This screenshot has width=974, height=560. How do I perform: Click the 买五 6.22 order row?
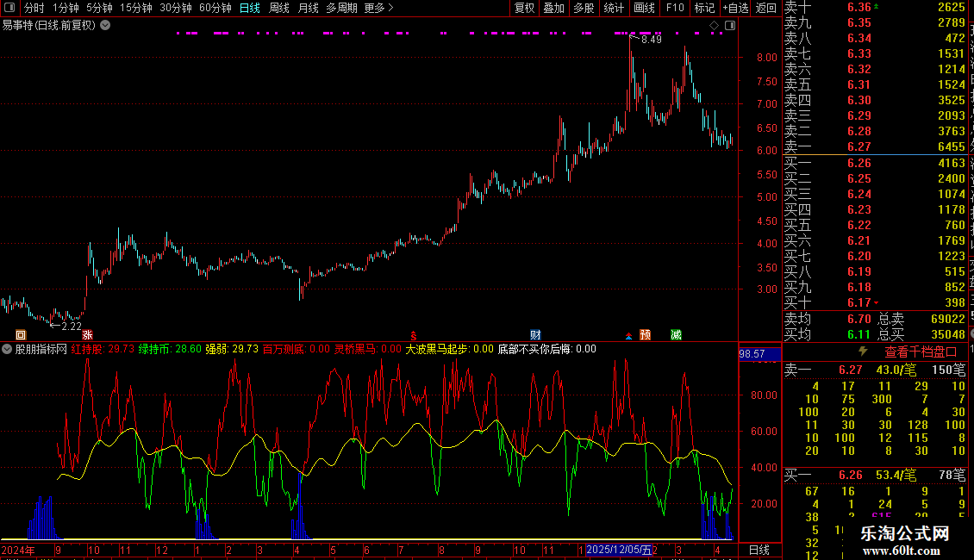(x=875, y=225)
